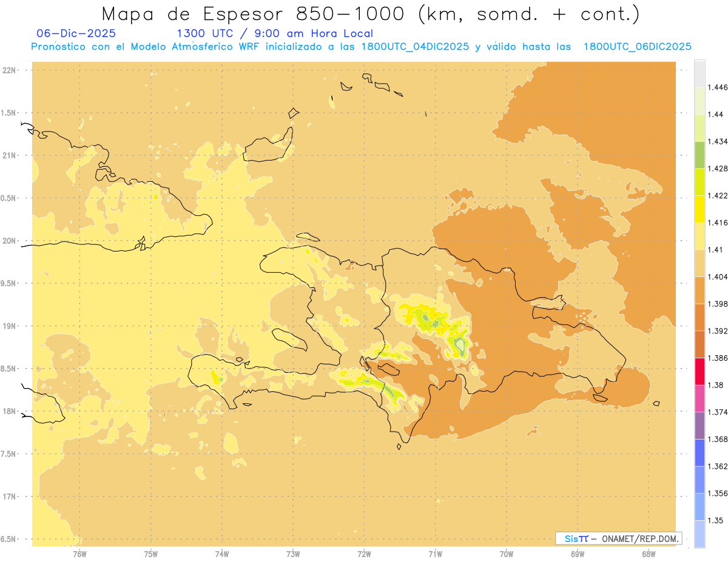Click the red legend swatch between 1.38 and 1.386

[x=699, y=372]
